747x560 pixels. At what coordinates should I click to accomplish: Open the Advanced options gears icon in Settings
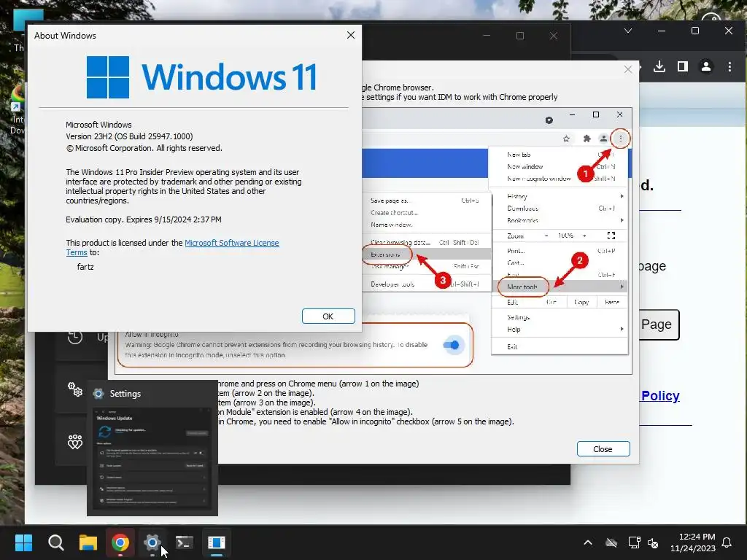75,389
